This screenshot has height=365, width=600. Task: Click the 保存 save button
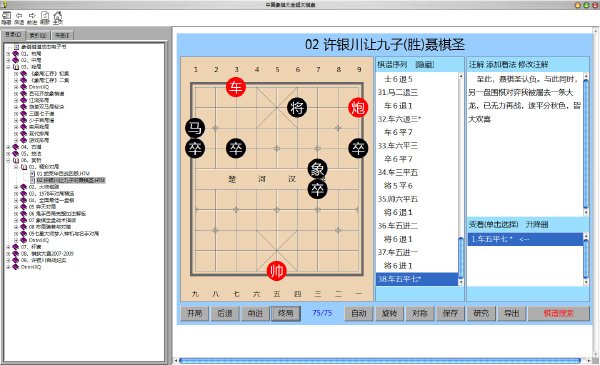click(450, 313)
